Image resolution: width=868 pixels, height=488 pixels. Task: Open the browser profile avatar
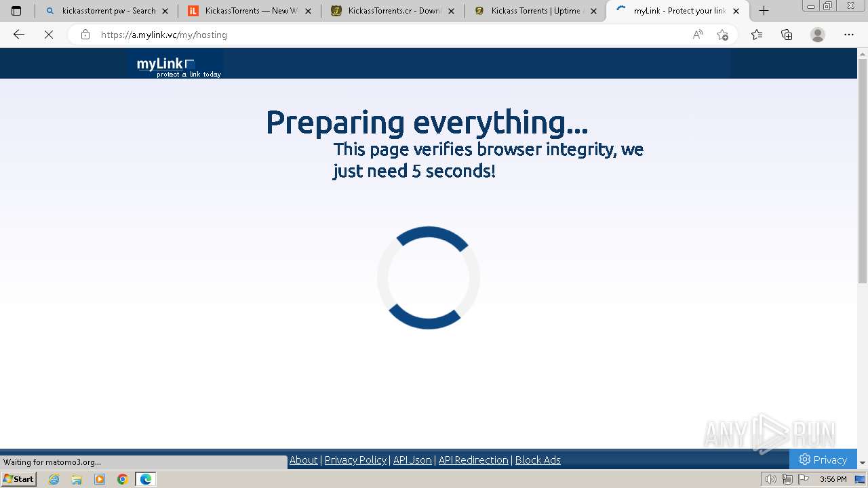[x=818, y=35]
